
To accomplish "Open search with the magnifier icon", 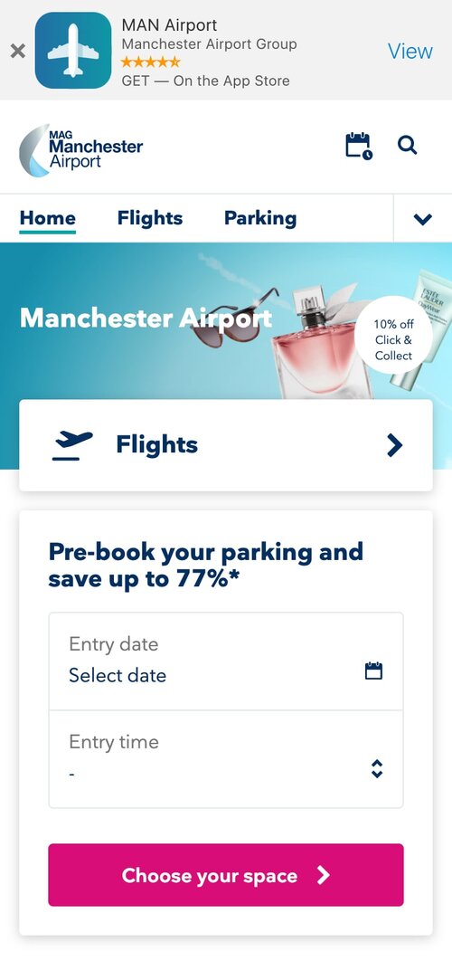I will 408,146.
